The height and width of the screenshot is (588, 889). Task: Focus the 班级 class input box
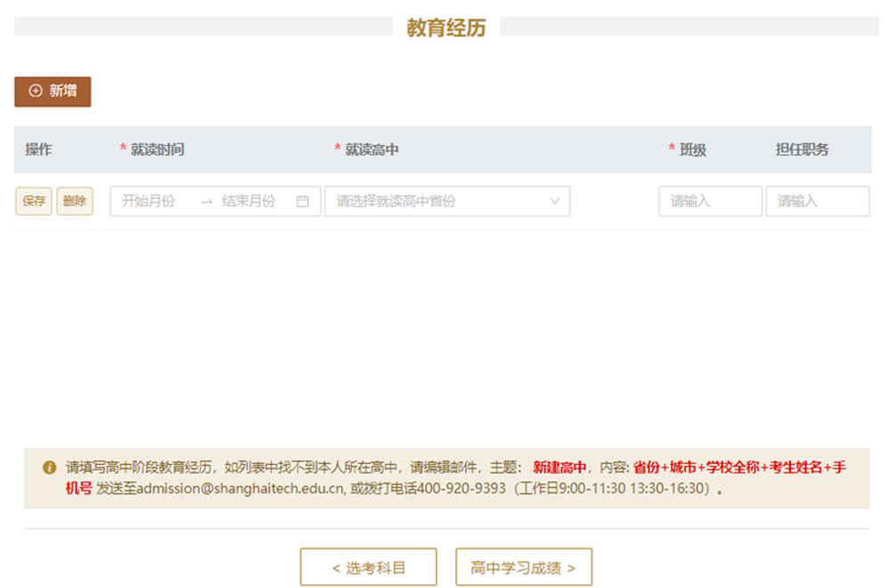click(710, 201)
